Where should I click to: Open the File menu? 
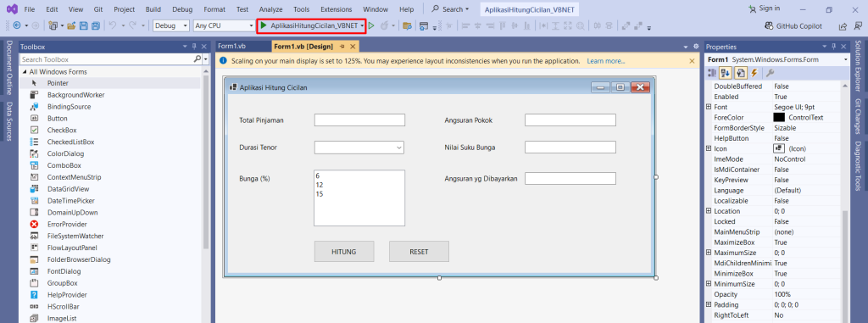pyautogui.click(x=30, y=9)
